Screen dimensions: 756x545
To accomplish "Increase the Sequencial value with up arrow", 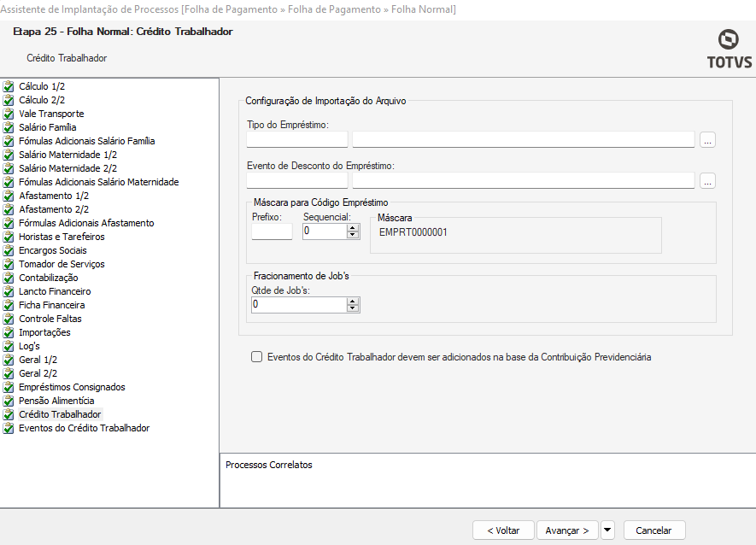I will 353,227.
